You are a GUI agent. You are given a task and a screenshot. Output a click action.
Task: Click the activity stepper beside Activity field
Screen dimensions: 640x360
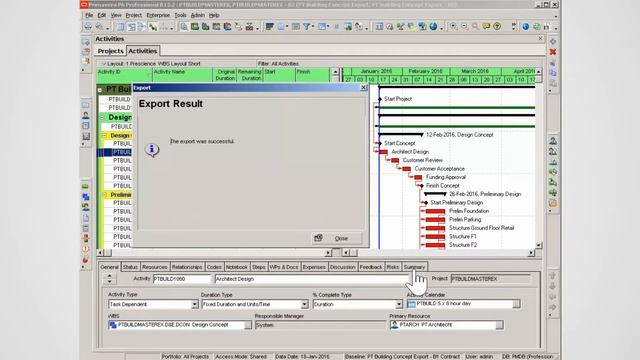[109, 279]
